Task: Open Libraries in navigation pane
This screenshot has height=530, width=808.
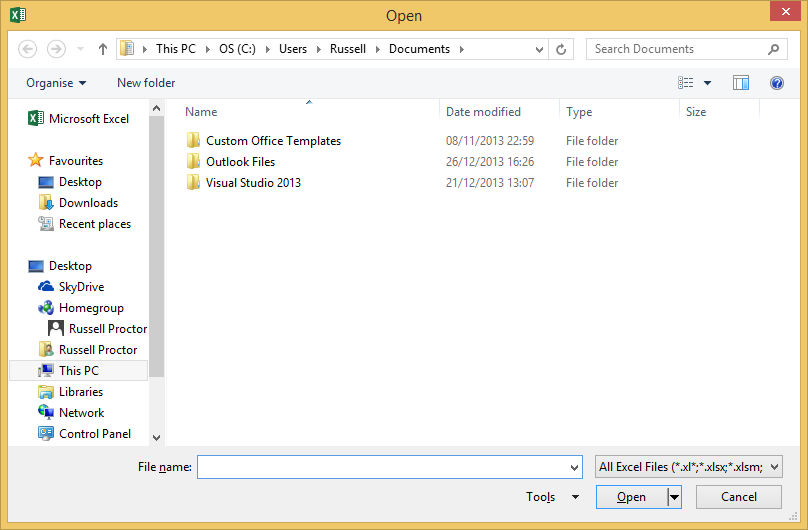Action: 71,392
